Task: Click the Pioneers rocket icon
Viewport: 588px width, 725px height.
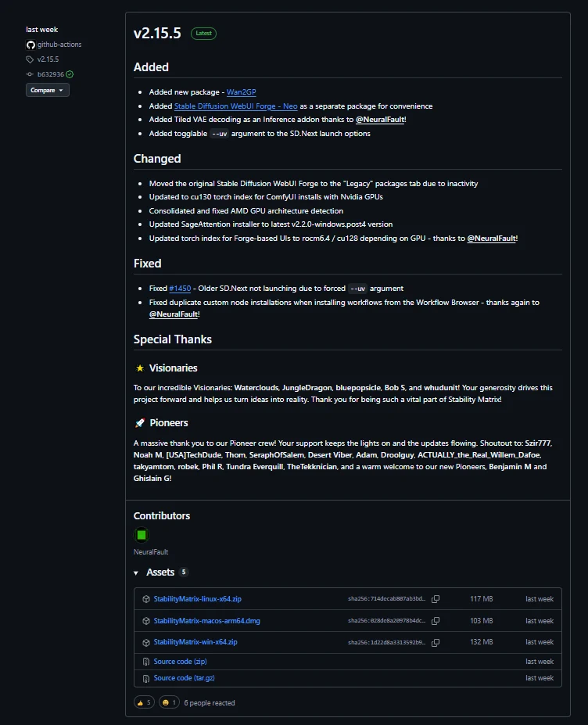Action: coord(140,423)
